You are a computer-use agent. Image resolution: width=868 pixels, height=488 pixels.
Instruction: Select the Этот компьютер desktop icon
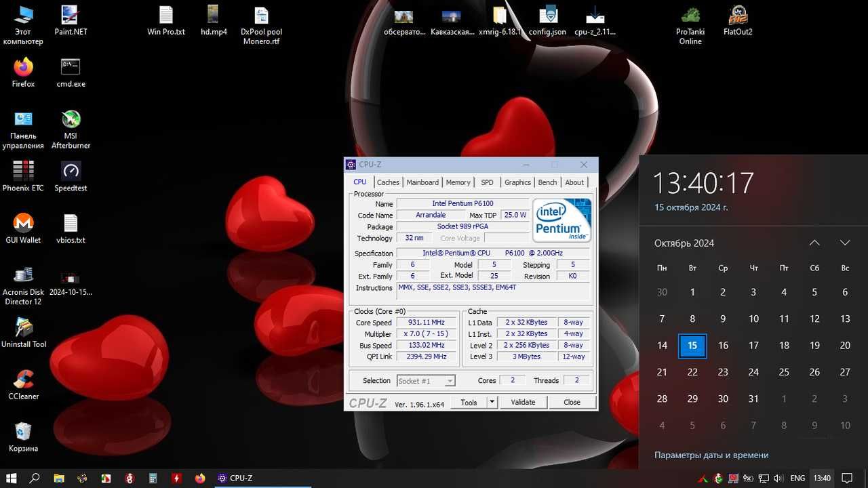[23, 26]
